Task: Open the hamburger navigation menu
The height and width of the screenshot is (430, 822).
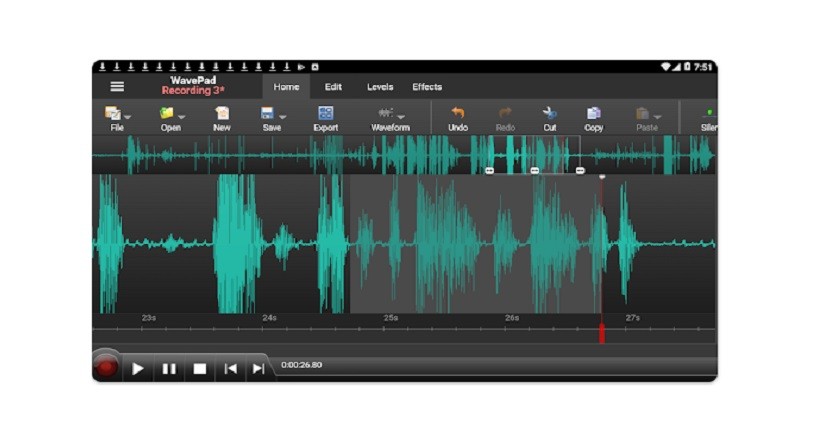Action: (x=117, y=87)
